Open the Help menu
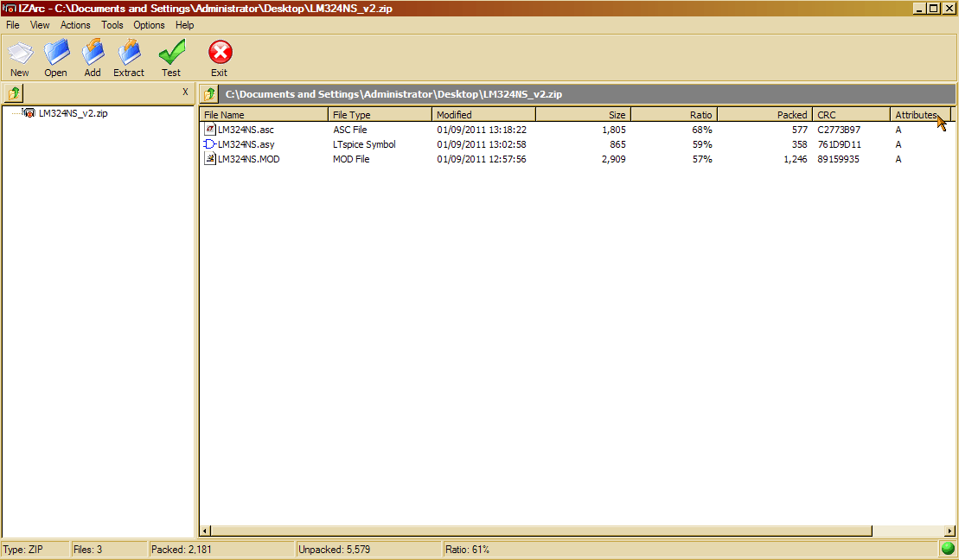The image size is (959, 560). (x=185, y=25)
